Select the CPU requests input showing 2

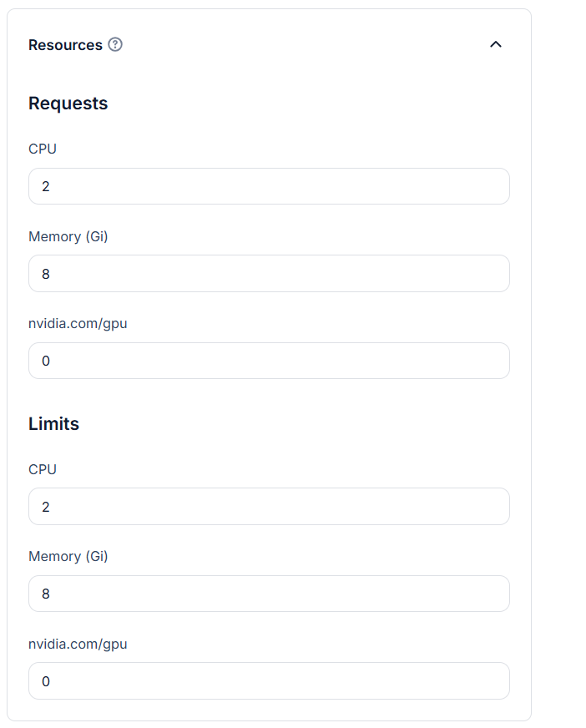click(269, 186)
